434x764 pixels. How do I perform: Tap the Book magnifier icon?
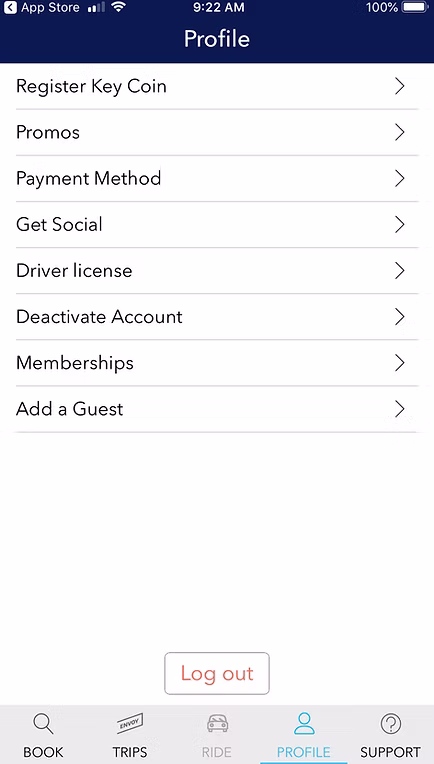pos(43,724)
